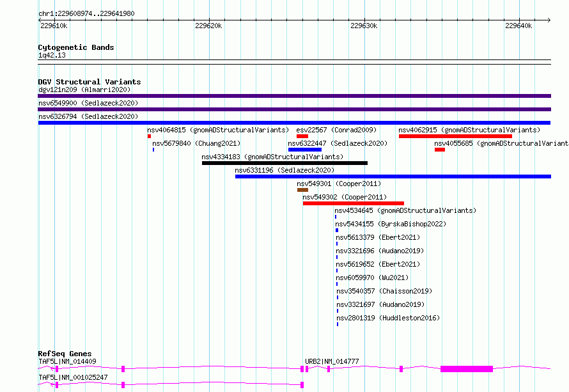Open the nsv4064815 gnomAD variant label
569x392 pixels.
218,130
